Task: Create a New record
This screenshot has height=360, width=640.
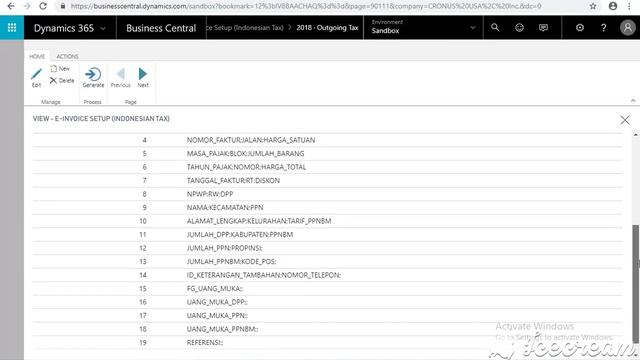Action: click(x=60, y=69)
